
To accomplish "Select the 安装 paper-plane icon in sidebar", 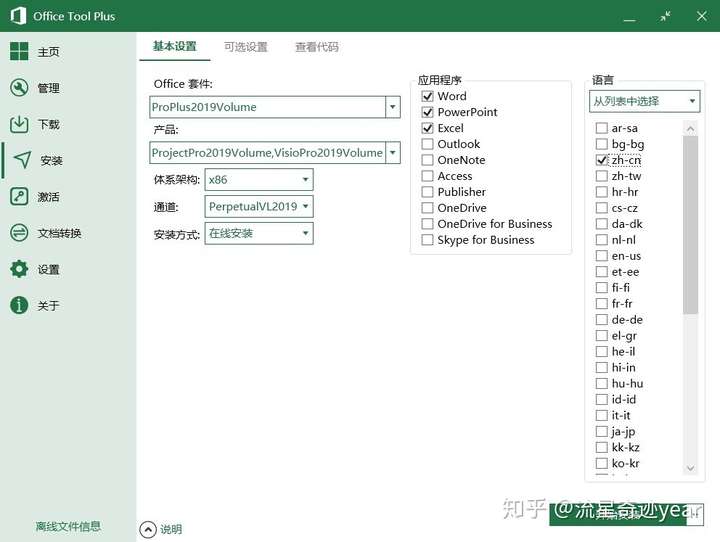I will coord(22,160).
